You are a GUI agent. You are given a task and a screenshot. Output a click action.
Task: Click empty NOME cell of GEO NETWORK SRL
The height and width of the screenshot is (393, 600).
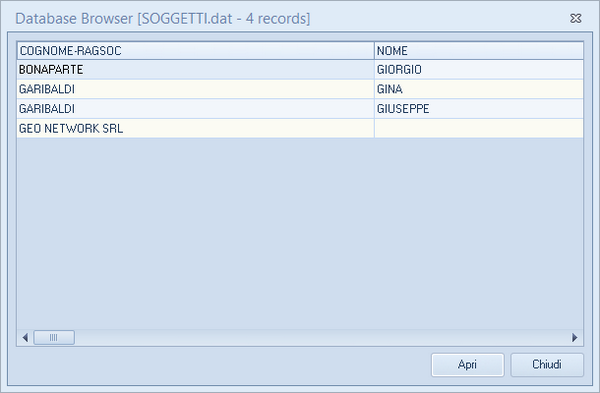479,128
